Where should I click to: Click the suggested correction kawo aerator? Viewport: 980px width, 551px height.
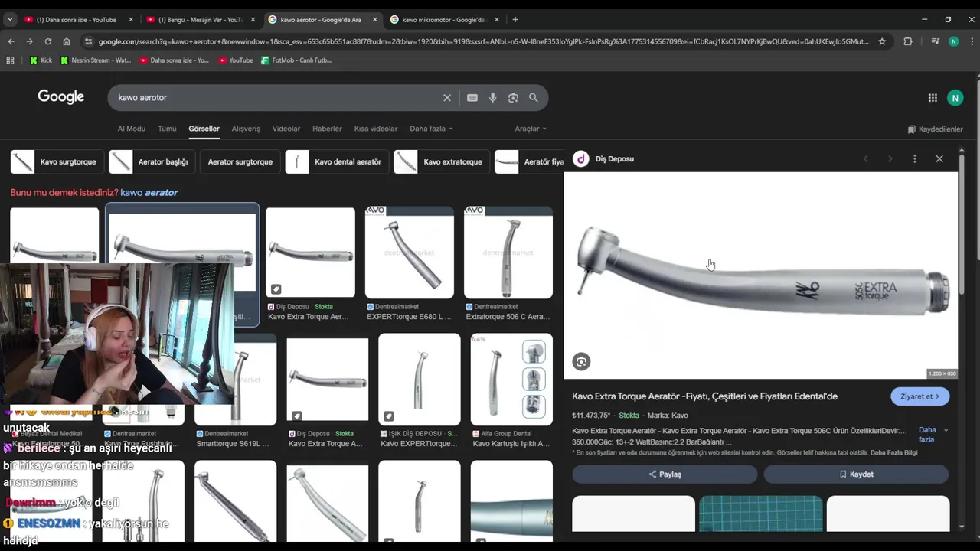tap(149, 193)
